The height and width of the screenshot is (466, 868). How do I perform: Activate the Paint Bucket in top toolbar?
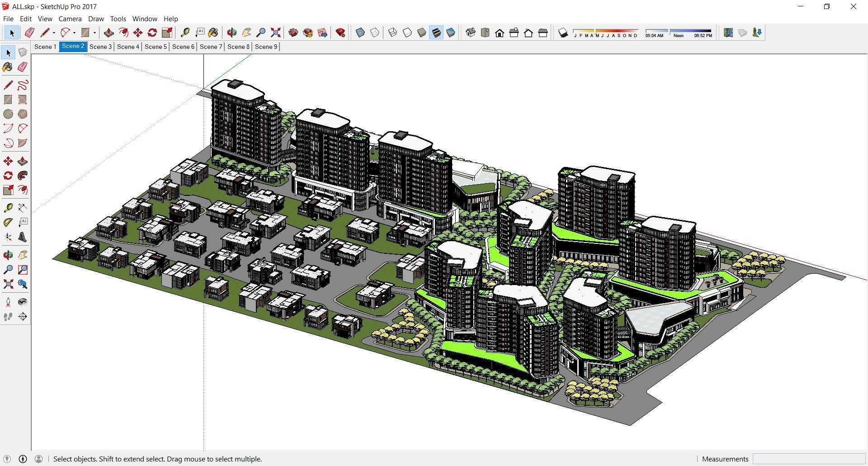(213, 33)
